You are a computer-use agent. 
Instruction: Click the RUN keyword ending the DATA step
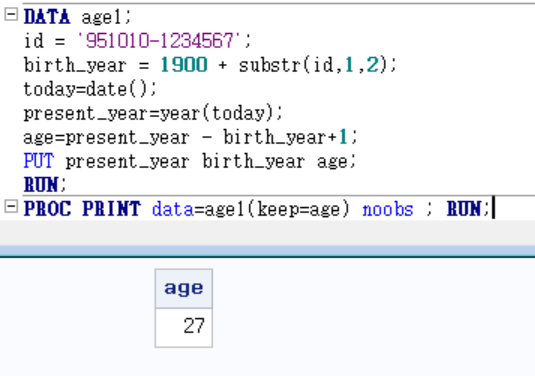pyautogui.click(x=41, y=185)
